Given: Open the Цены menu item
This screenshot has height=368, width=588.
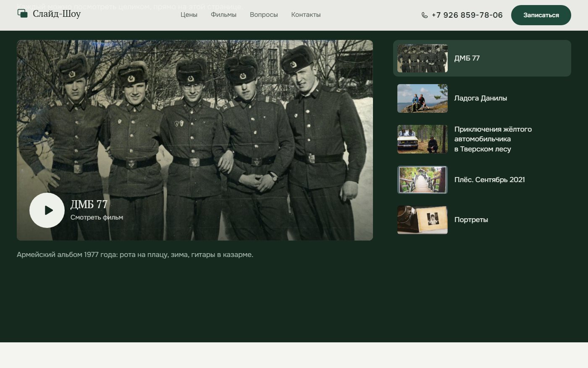Looking at the screenshot, I should (x=189, y=15).
